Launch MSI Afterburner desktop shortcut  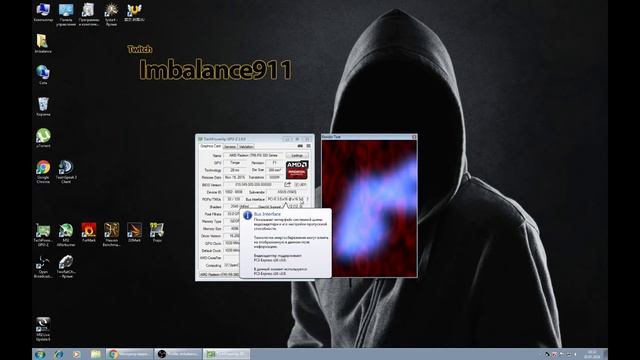[66, 235]
